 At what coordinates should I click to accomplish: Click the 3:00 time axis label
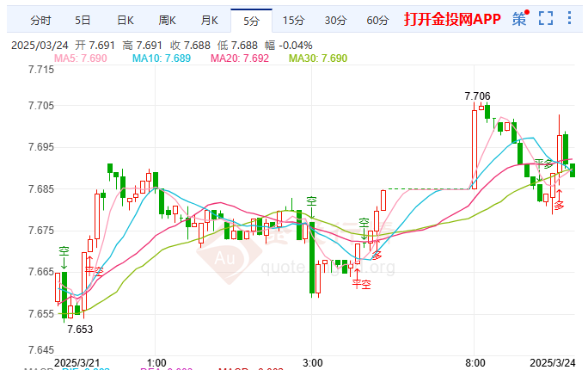(x=313, y=363)
